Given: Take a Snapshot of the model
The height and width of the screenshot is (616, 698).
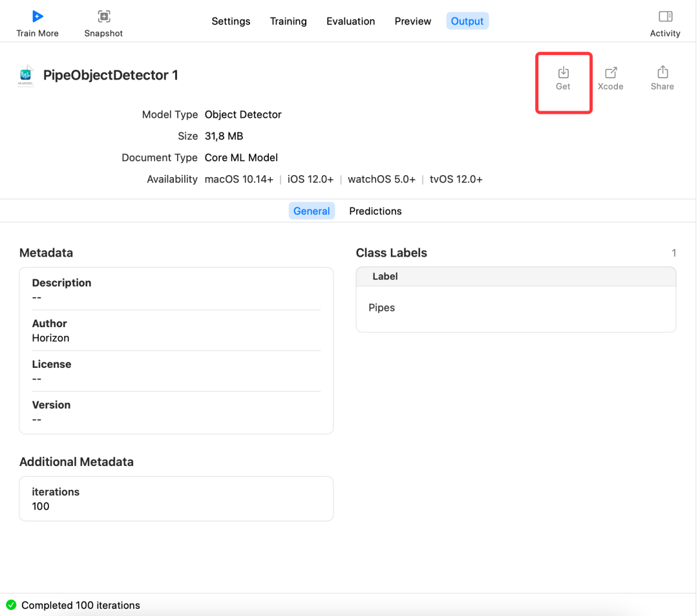Looking at the screenshot, I should (x=103, y=24).
